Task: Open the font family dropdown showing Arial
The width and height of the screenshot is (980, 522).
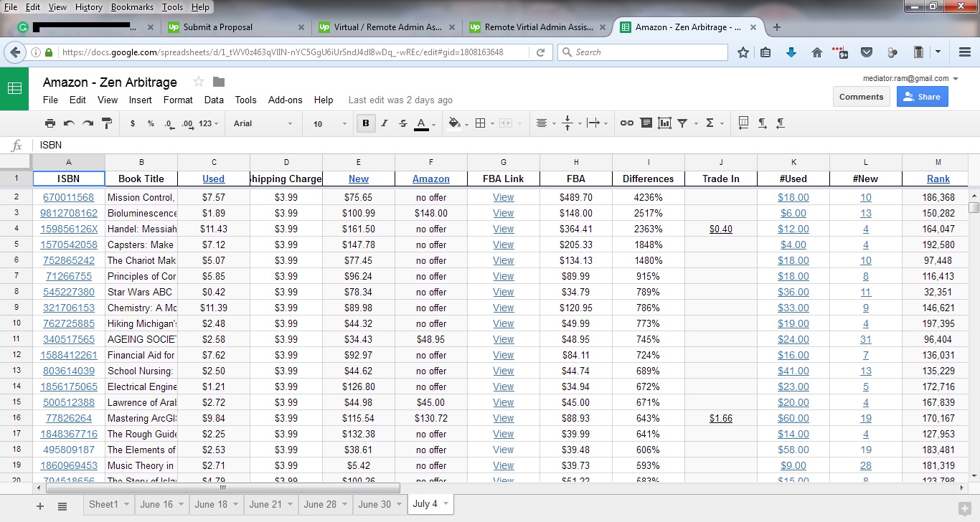Action: coord(263,123)
